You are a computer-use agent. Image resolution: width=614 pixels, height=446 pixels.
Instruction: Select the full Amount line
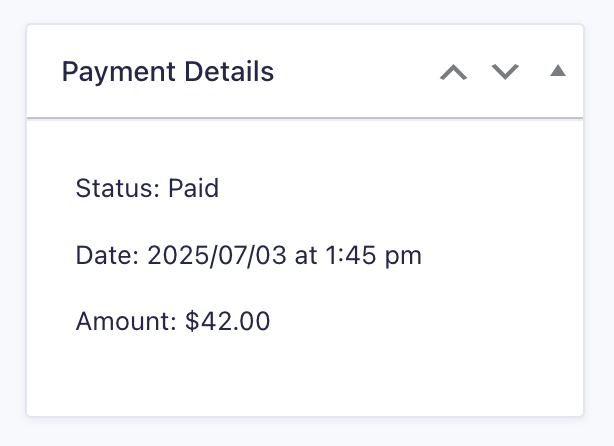click(173, 322)
